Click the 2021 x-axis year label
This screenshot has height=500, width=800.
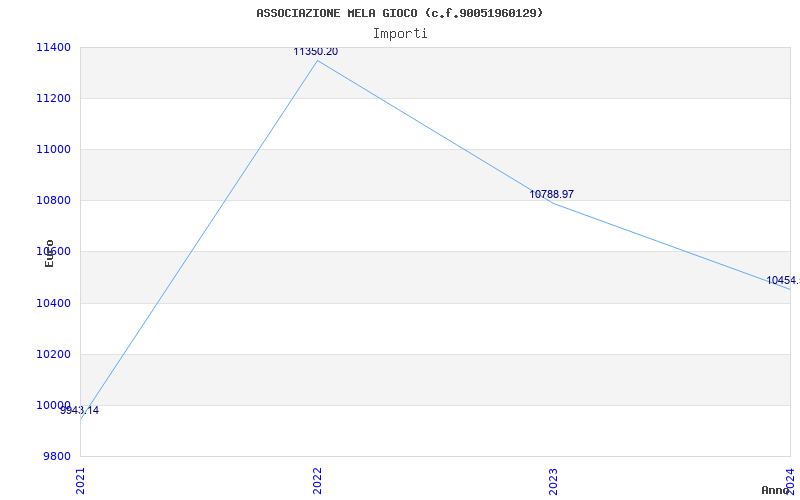click(x=81, y=481)
